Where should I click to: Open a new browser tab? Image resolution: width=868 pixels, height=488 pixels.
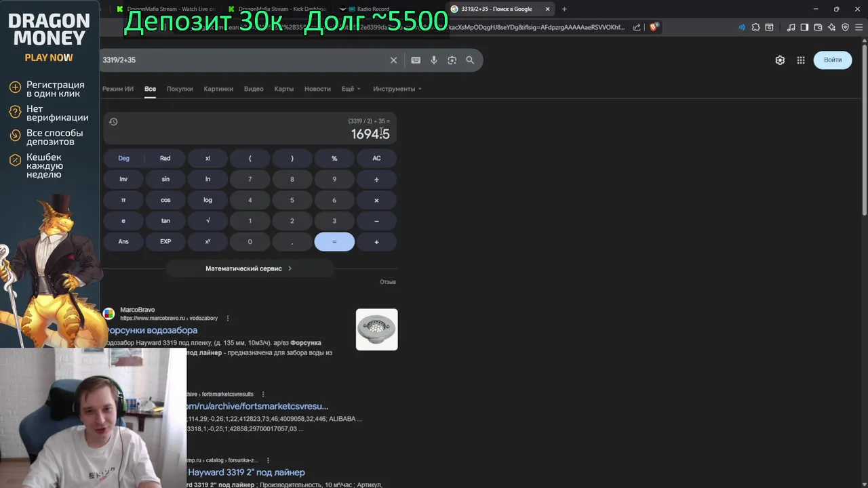tap(564, 9)
